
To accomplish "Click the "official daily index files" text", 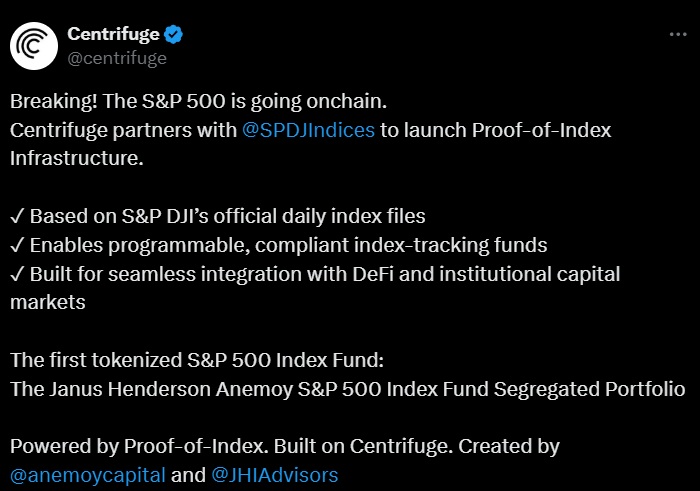I will (319, 216).
